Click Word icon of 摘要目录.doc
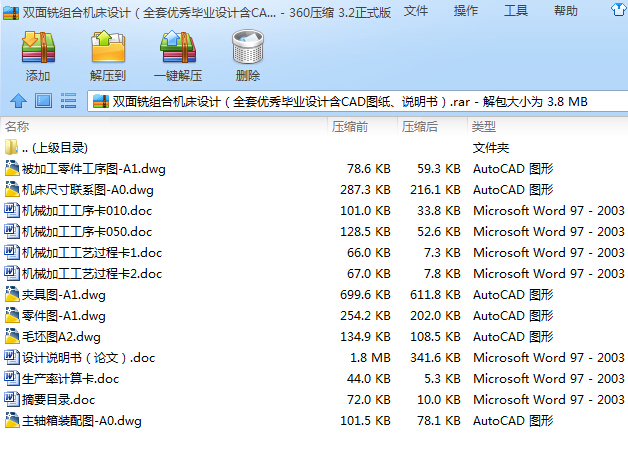Screen dimensions: 628x453 12,399
